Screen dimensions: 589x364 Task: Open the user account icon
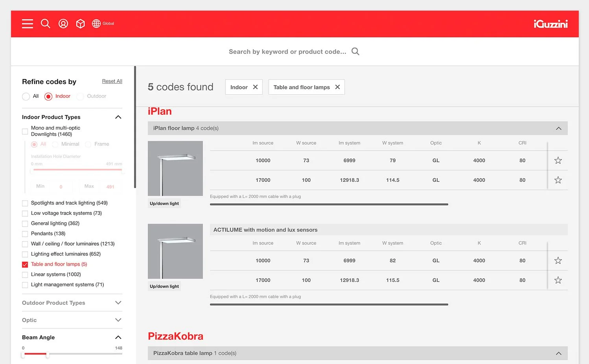click(x=63, y=24)
